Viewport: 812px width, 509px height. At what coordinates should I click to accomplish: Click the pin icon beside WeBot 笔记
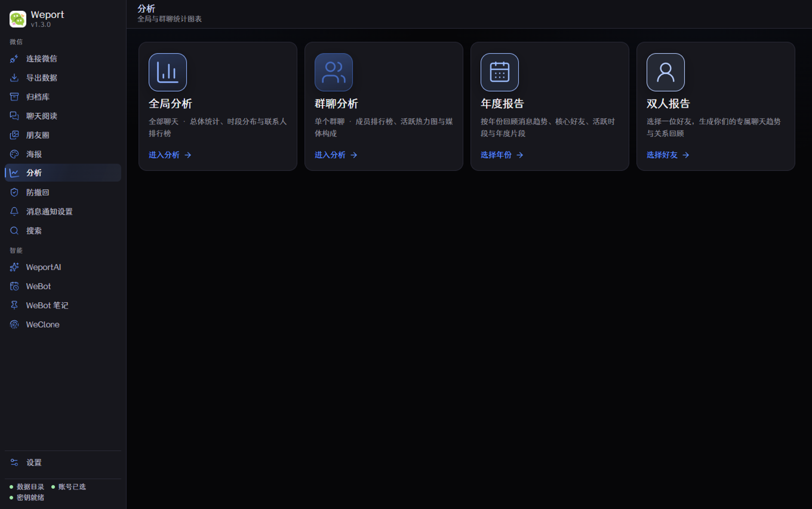click(x=14, y=305)
